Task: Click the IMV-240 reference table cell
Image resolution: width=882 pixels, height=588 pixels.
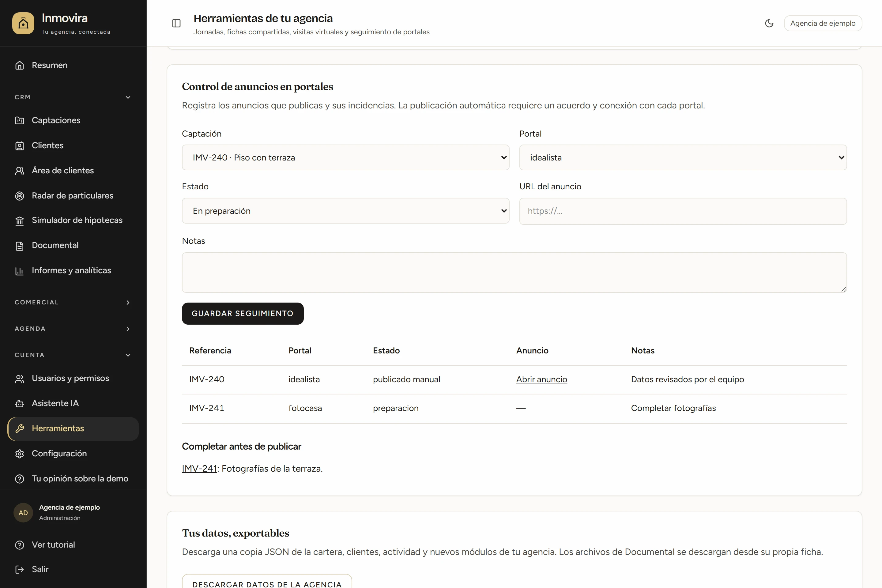Action: point(207,379)
